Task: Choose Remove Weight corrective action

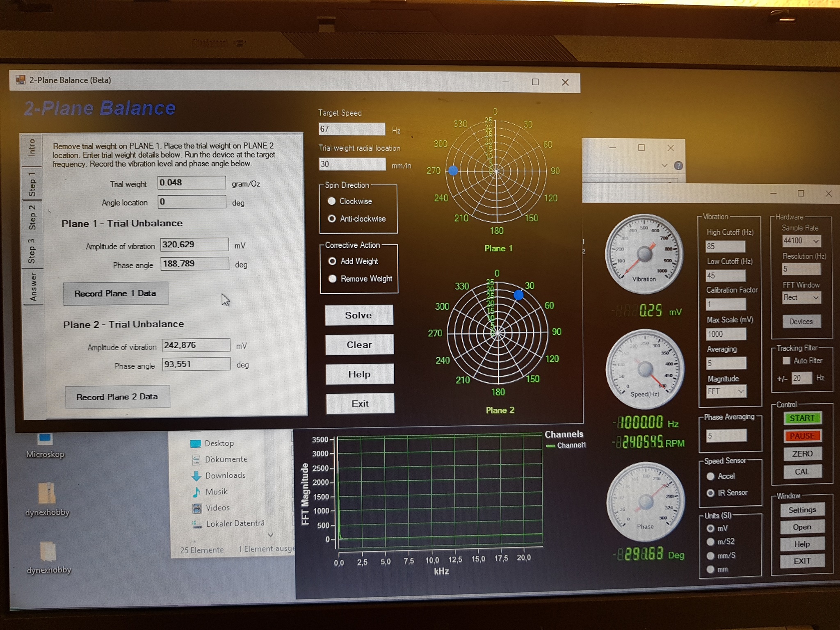Action: tap(333, 279)
